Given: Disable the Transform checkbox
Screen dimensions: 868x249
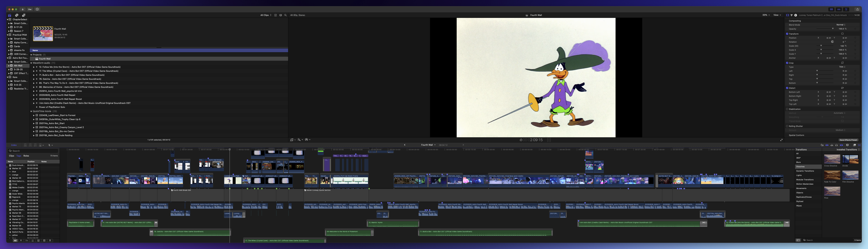Looking at the screenshot, I should (787, 34).
